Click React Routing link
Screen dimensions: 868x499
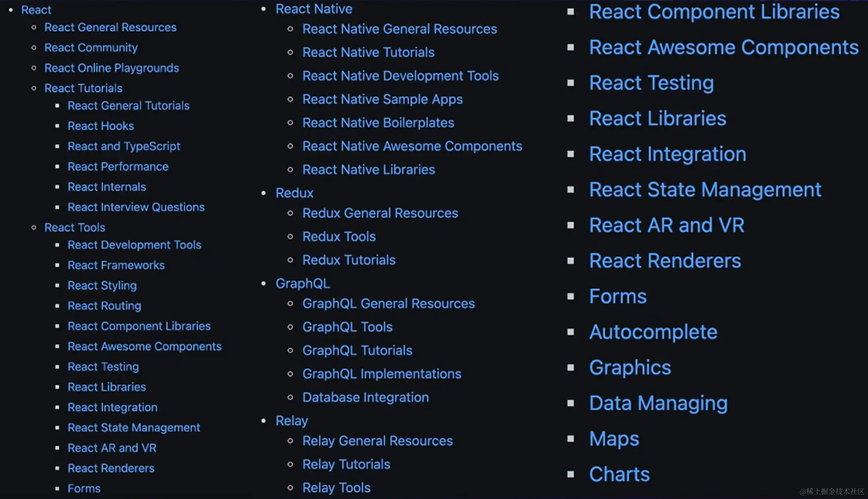104,306
